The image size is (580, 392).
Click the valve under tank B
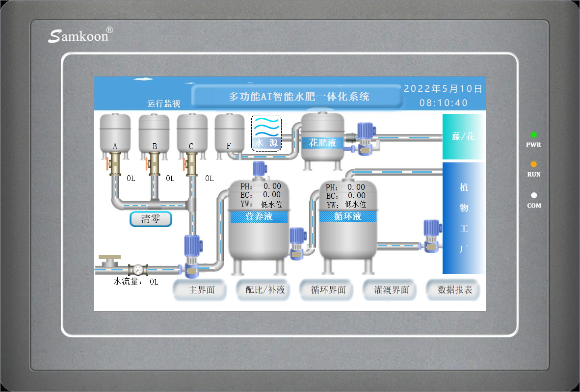coord(154,164)
